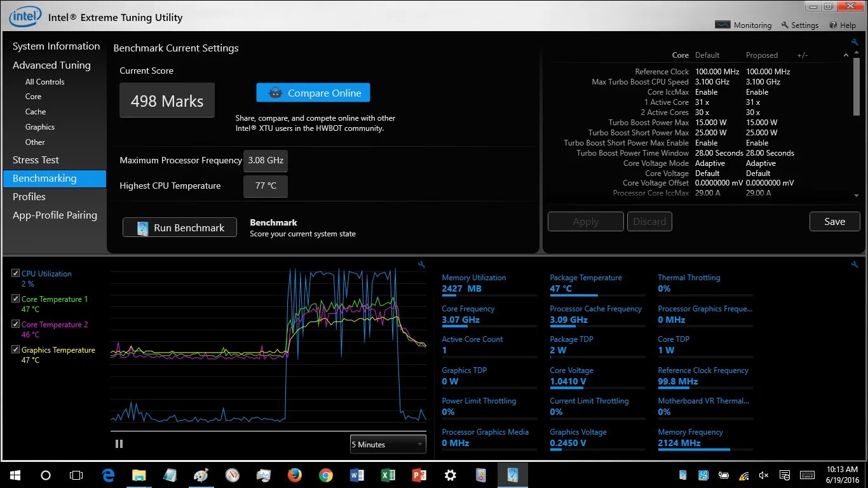Click Core Voltage 1.0410 V tile
Image resolution: width=868 pixels, height=488 pixels.
coord(597,377)
